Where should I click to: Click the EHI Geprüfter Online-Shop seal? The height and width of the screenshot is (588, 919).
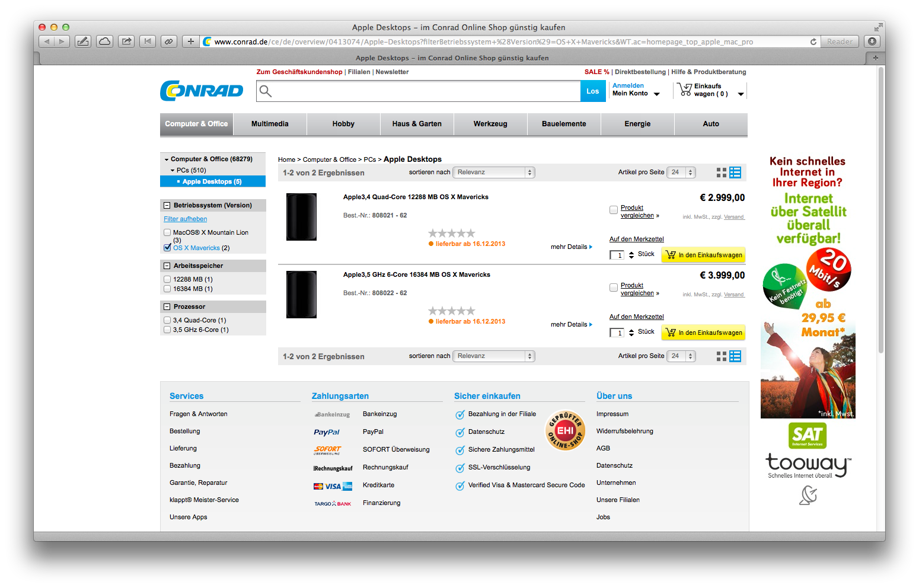point(565,430)
